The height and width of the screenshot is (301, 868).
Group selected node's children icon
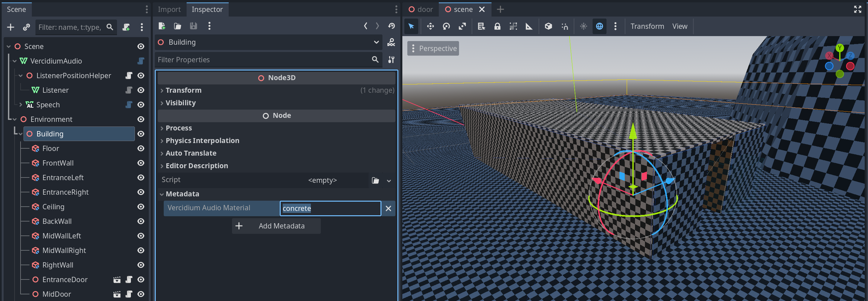click(513, 26)
